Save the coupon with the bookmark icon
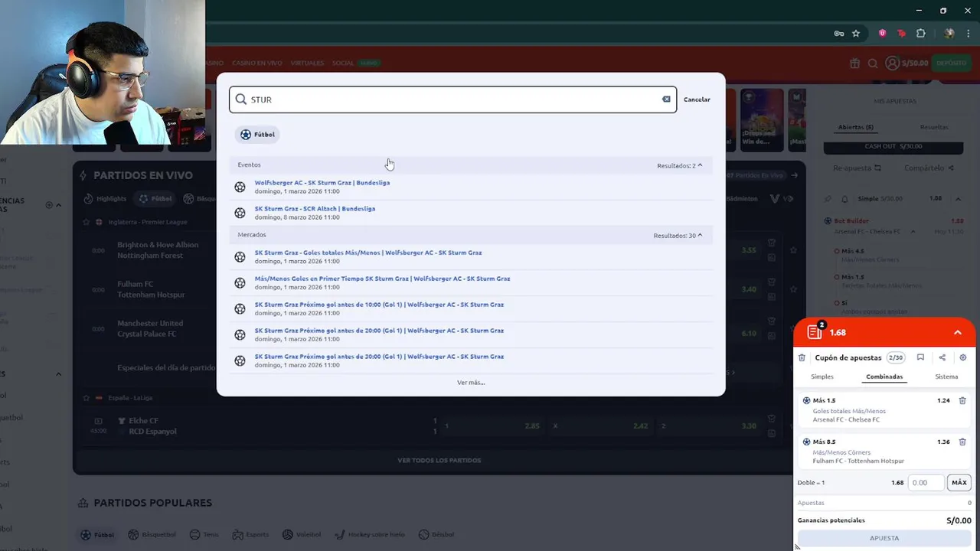Viewport: 980px width, 551px height. (x=920, y=357)
